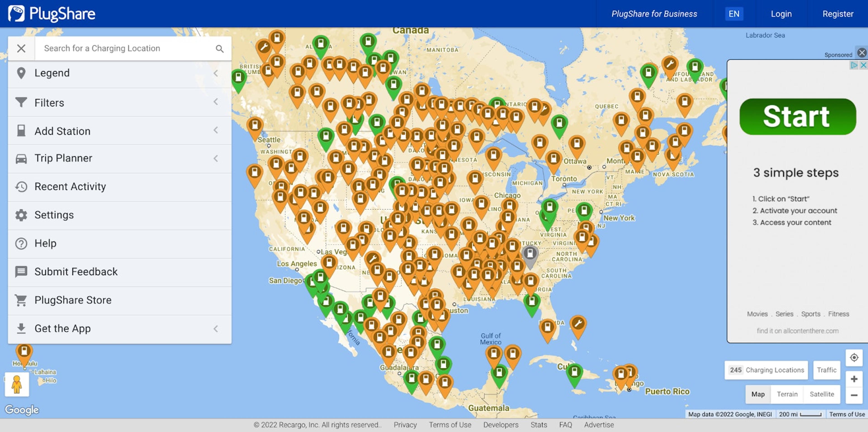Click the Submit Feedback message icon
Viewport: 868px width, 432px height.
click(x=21, y=272)
